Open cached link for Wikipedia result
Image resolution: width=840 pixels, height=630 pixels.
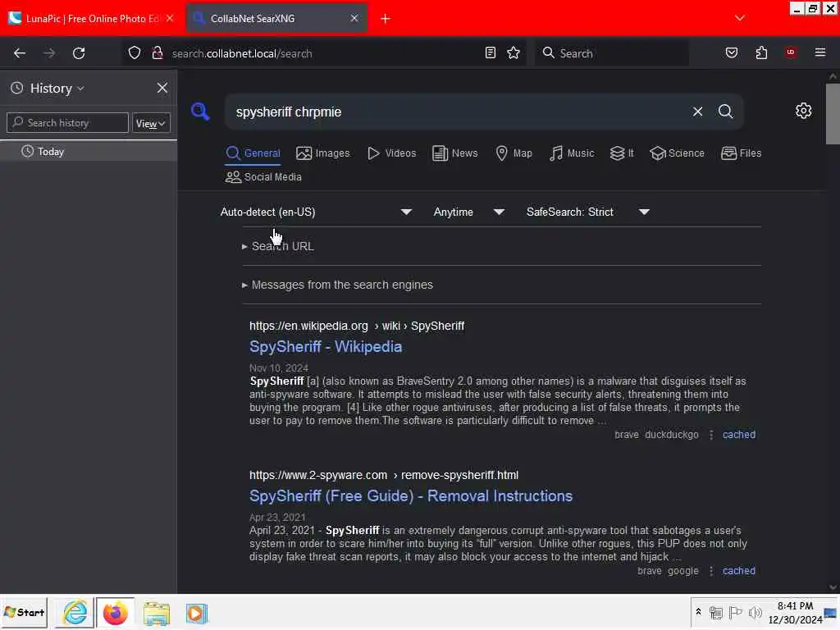click(739, 435)
